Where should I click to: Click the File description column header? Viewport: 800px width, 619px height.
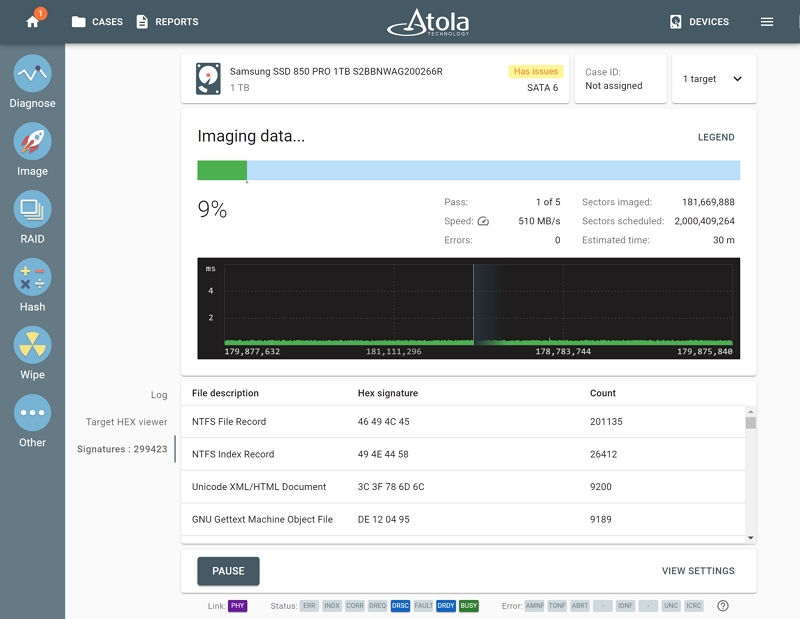225,393
